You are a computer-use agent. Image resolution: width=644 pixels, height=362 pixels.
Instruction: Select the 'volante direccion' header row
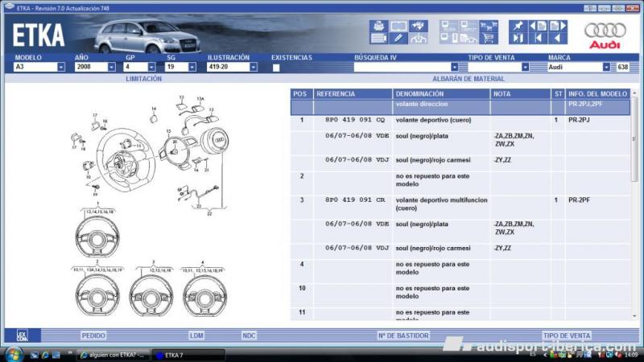(460, 108)
